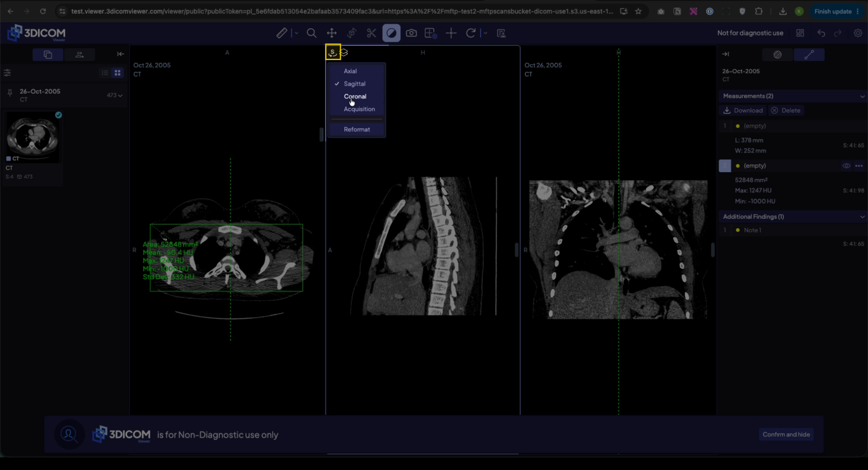The image size is (868, 470).
Task: Toggle the window level contrast tool
Action: tap(391, 33)
